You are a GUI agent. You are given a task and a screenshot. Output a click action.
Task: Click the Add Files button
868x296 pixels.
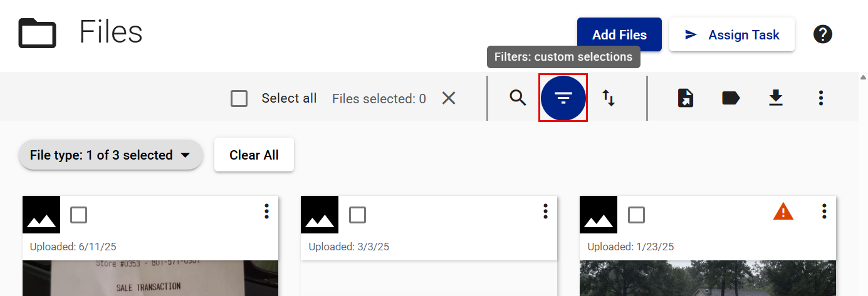click(x=619, y=34)
